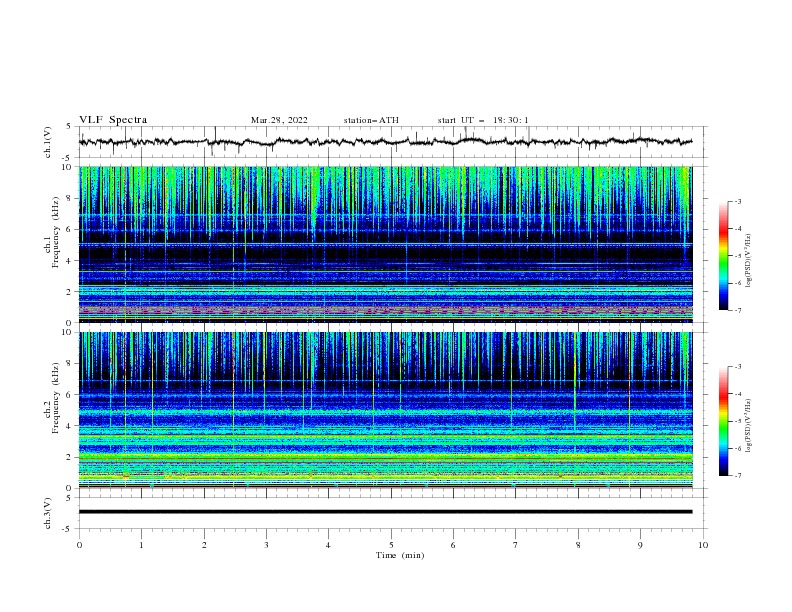The height and width of the screenshot is (612, 792).
Task: Click the "-3" tick on ch.1 colorbar
Action: [x=737, y=201]
